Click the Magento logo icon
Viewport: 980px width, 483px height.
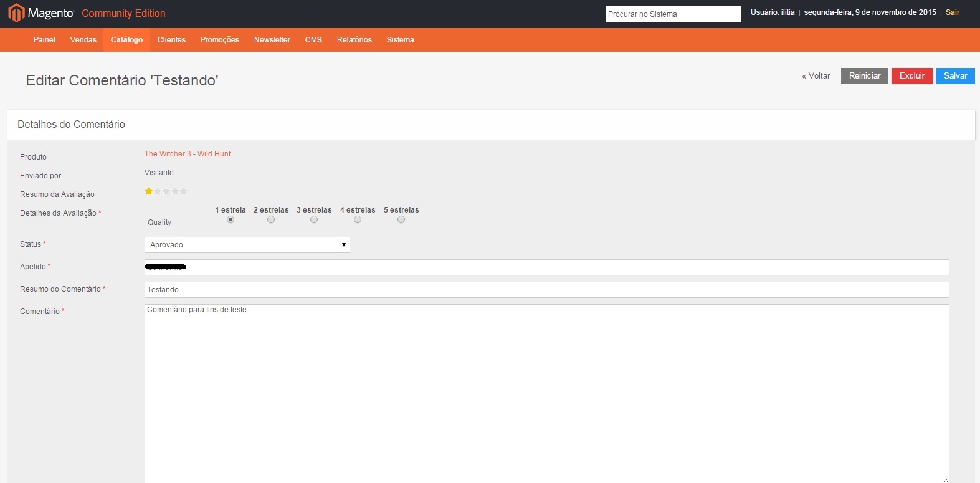click(x=16, y=12)
